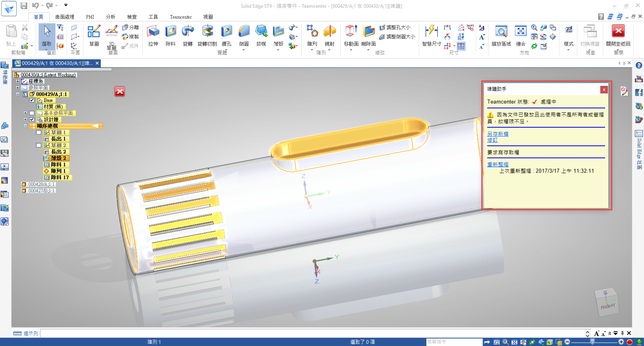644x346 pixels.
Task: Toggle the 基本參照平面 checkbox
Action: click(x=32, y=113)
